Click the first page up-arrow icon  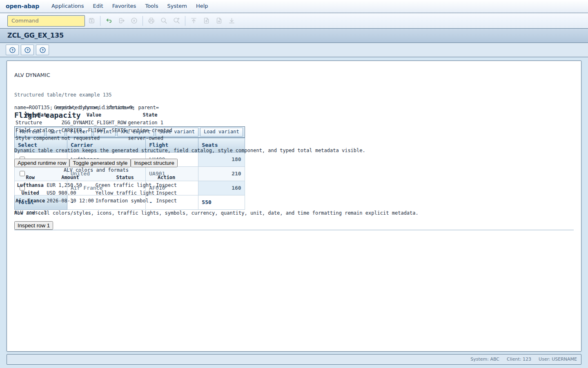194,21
